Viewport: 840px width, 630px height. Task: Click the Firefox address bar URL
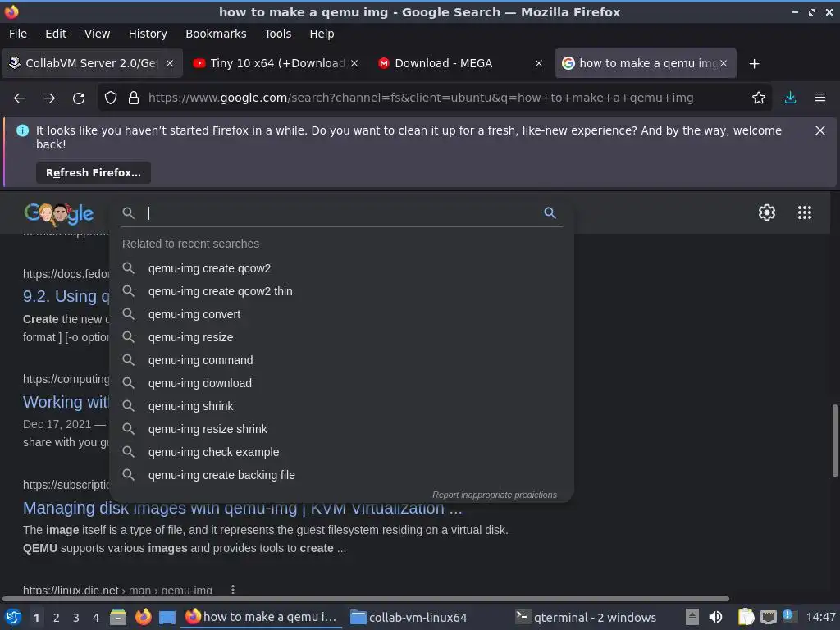[421, 98]
